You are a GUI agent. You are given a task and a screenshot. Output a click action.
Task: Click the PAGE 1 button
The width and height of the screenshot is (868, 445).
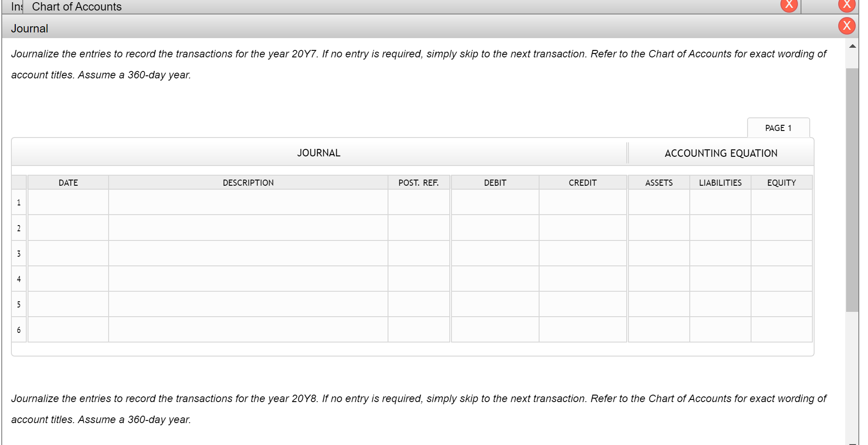[x=779, y=128]
